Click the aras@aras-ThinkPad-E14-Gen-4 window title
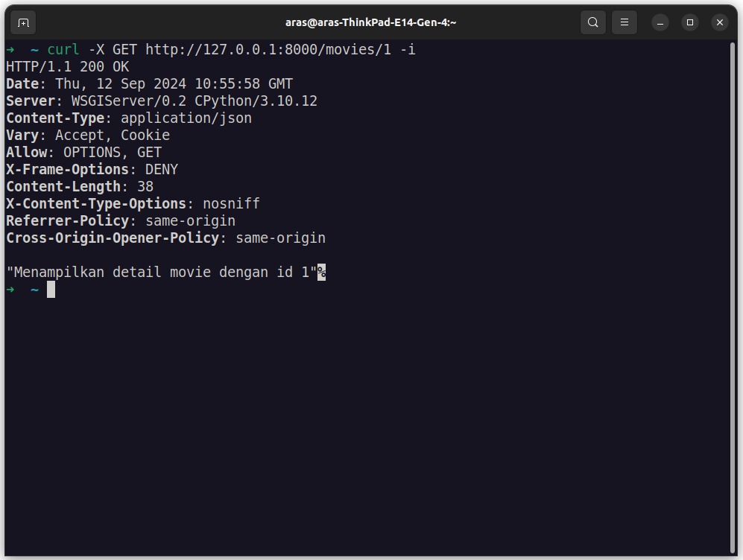The width and height of the screenshot is (743, 560). [x=370, y=22]
